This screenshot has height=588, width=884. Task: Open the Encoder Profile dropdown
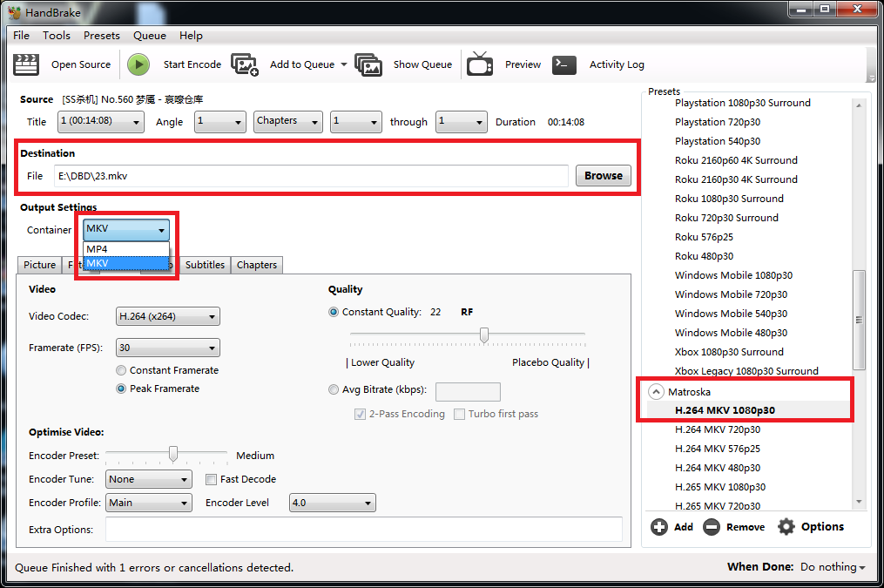pos(149,503)
